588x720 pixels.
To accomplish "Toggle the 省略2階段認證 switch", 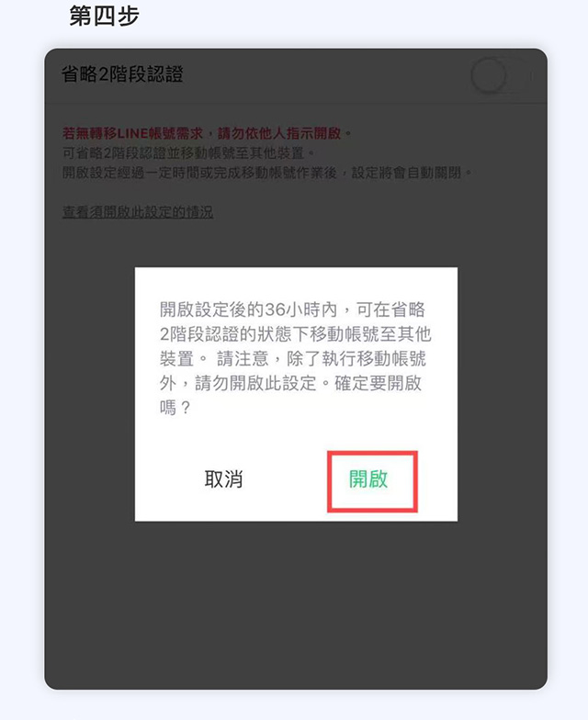I will pos(501,75).
